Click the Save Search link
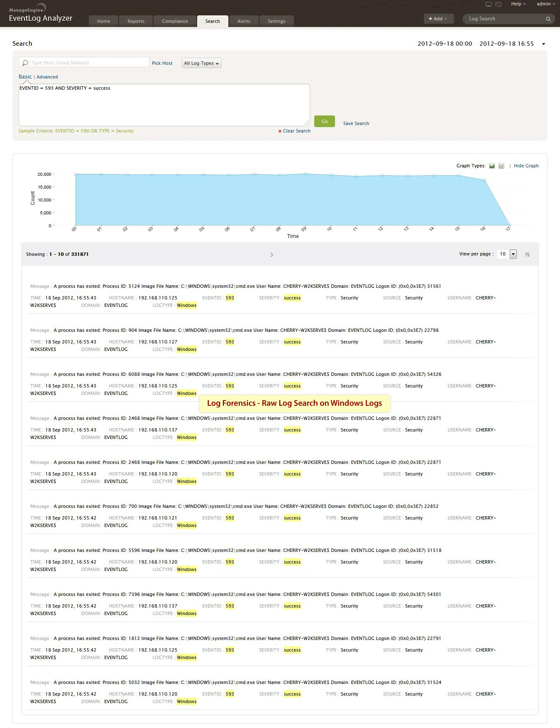 coord(356,123)
